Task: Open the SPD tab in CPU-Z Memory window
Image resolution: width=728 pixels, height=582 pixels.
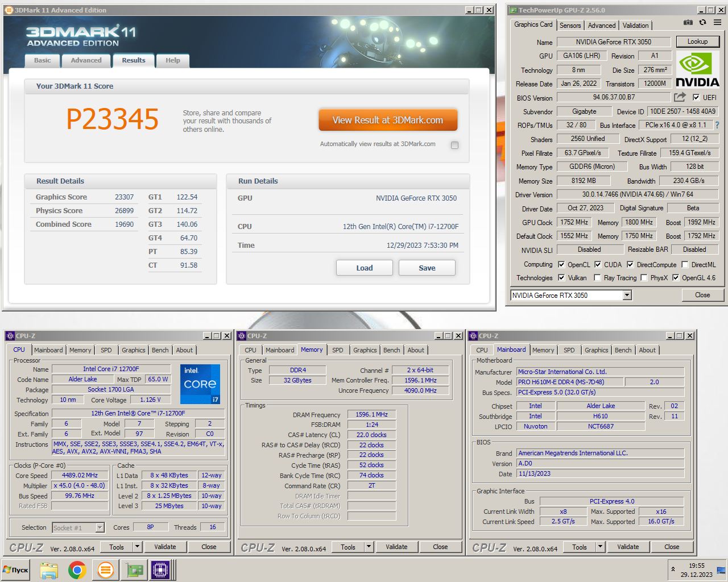Action: click(x=338, y=350)
